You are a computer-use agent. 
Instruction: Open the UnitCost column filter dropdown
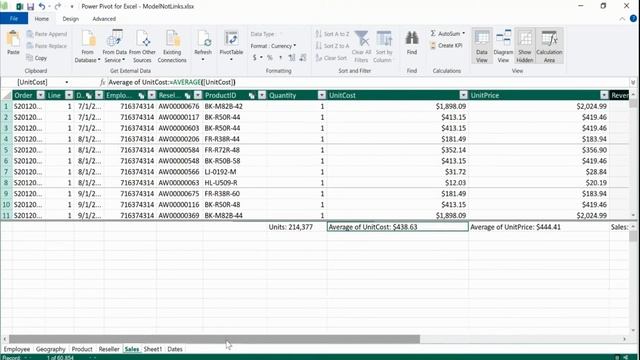[x=463, y=95]
